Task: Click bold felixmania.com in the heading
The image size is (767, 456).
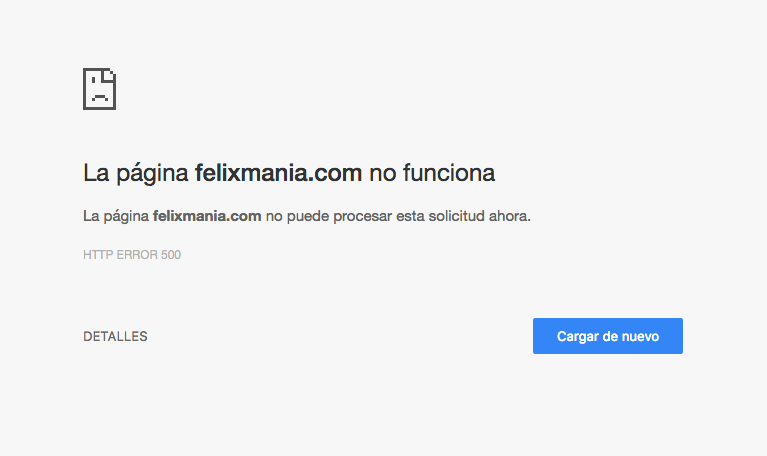Action: point(278,173)
